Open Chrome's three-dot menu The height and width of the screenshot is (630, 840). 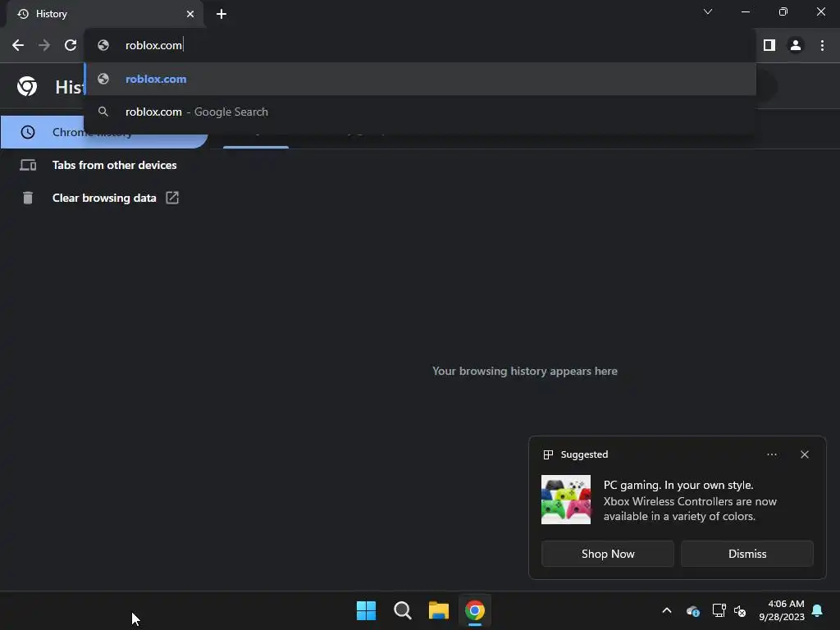tap(822, 46)
